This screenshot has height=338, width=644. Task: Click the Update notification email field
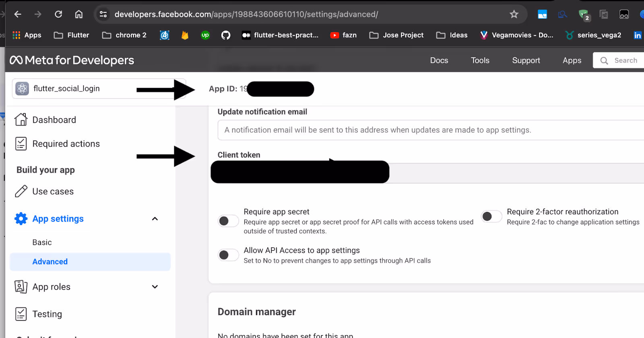pos(431,130)
